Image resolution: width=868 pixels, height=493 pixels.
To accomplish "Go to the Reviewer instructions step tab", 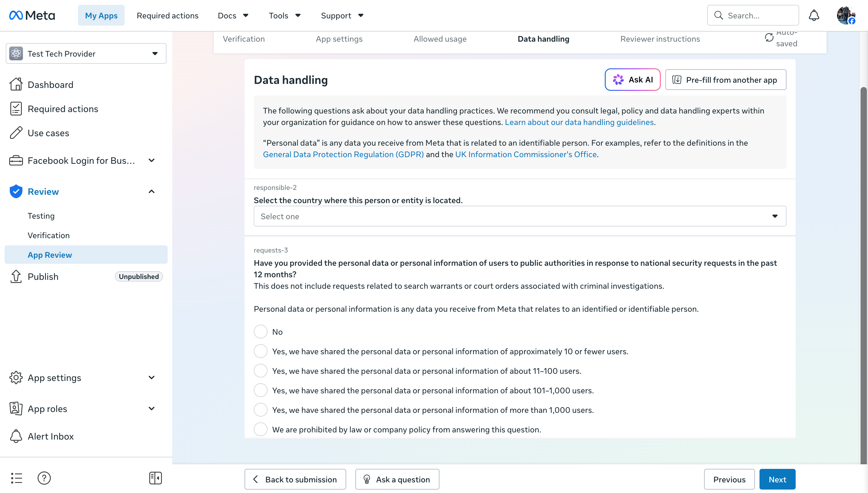I will coord(660,39).
